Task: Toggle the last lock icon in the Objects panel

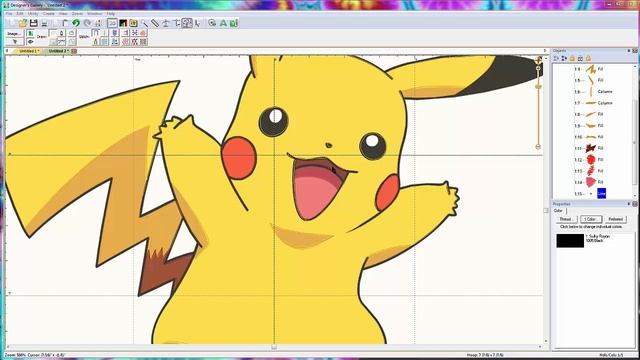Action: [x=588, y=58]
